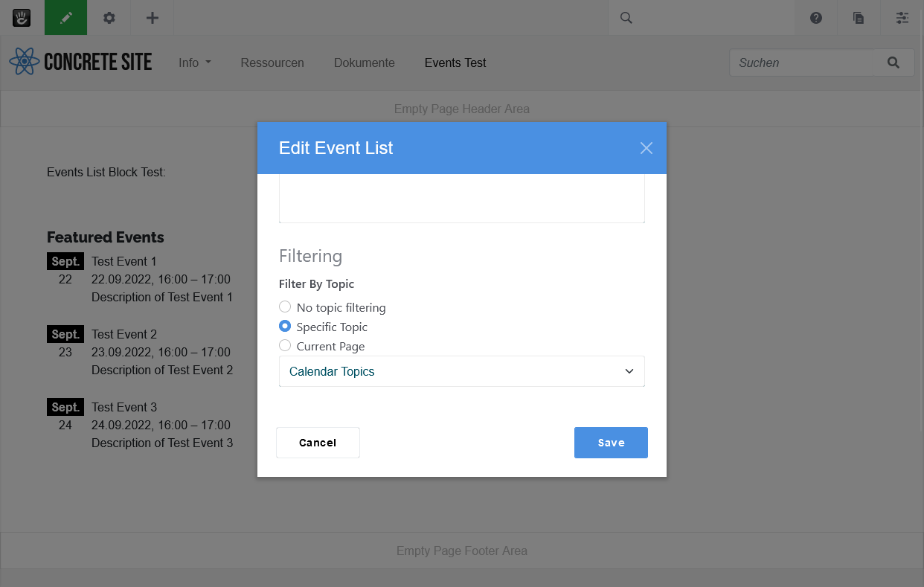Click the Calendar Topics dropdown chevron
This screenshot has width=924, height=587.
[x=629, y=371]
